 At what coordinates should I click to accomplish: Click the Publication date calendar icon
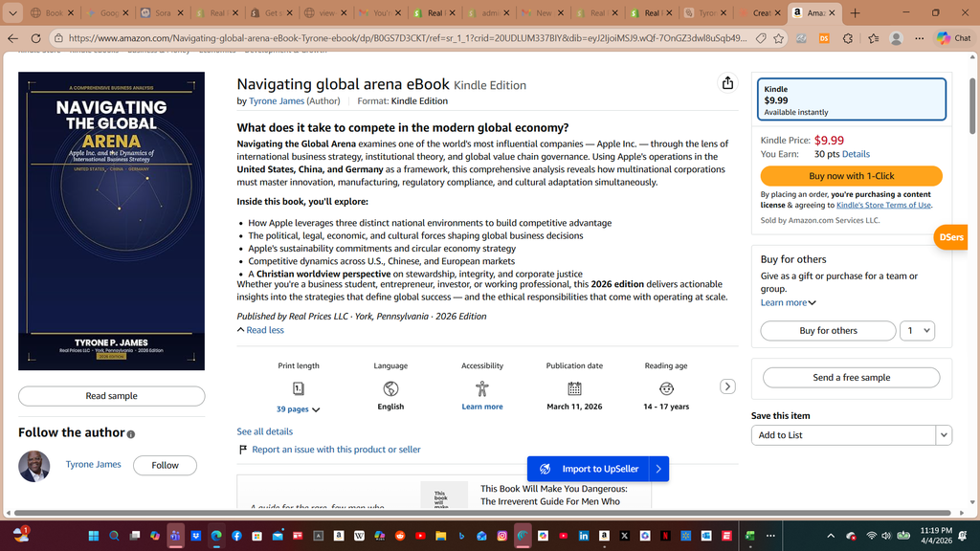[x=574, y=388]
